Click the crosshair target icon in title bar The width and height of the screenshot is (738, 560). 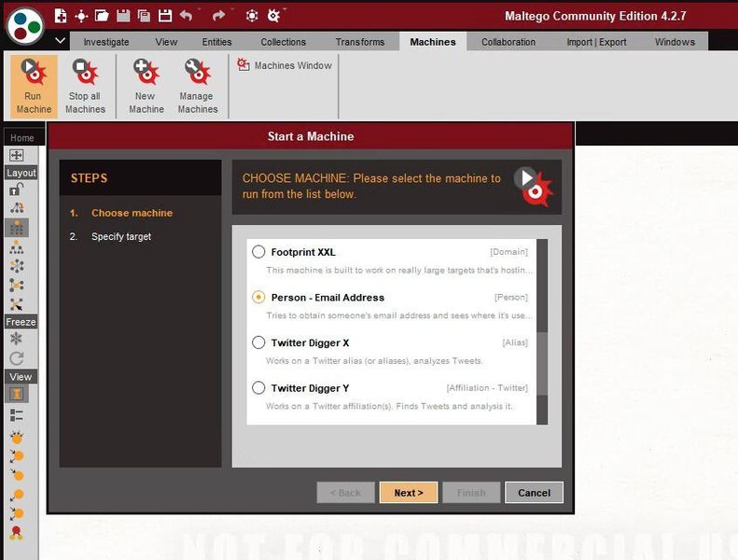click(x=81, y=16)
